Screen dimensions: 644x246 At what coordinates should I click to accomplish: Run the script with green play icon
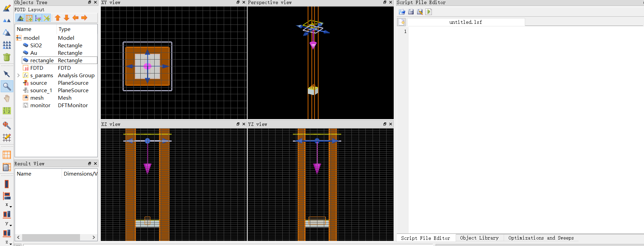click(429, 12)
